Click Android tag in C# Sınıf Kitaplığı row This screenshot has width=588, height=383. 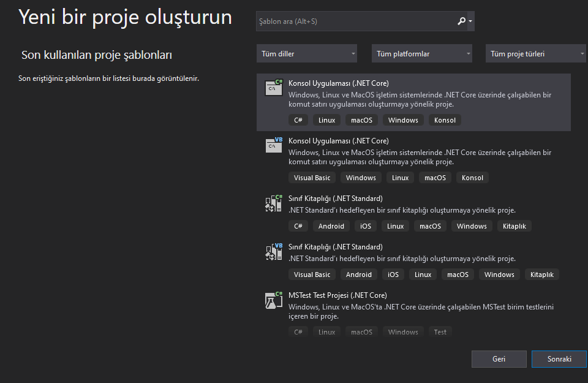point(331,226)
